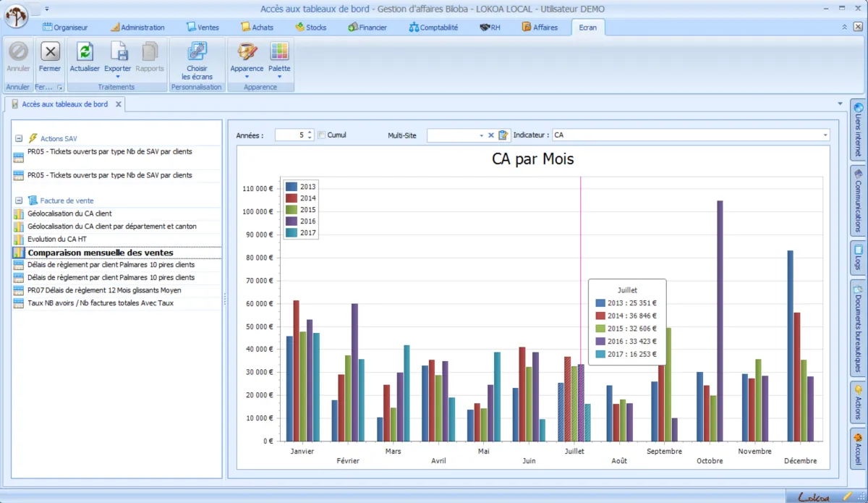Screen dimensions: 868x503
Task: Open the Financier ribbon tab
Action: coord(367,28)
